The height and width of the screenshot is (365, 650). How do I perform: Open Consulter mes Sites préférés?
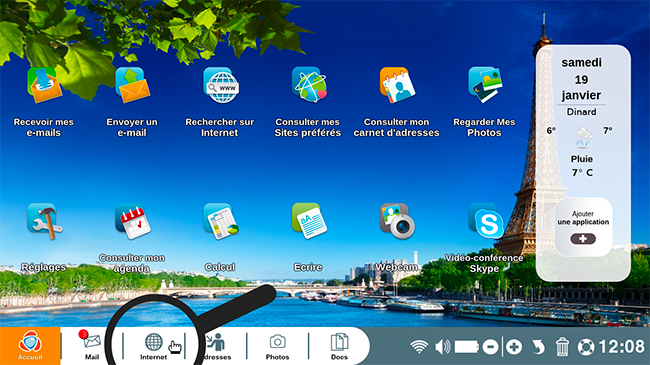pyautogui.click(x=309, y=85)
